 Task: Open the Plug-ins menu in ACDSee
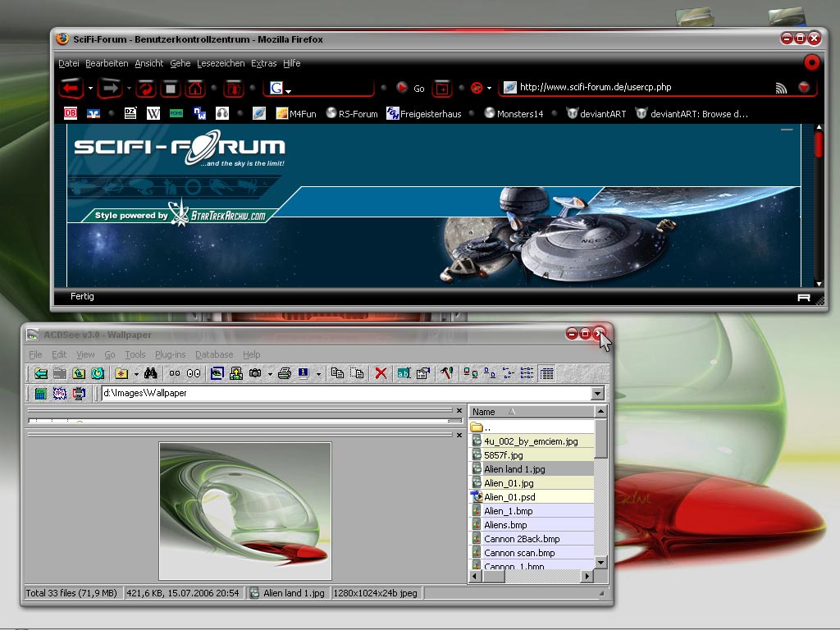(x=170, y=354)
